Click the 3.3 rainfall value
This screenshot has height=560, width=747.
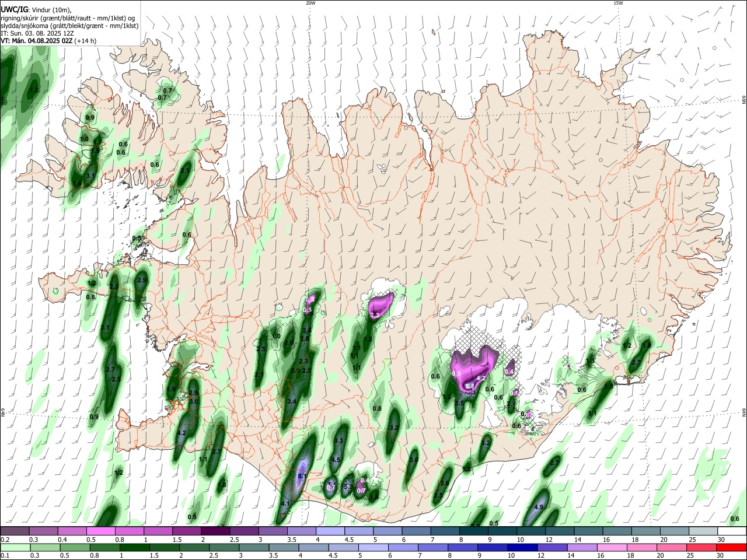[x=338, y=440]
